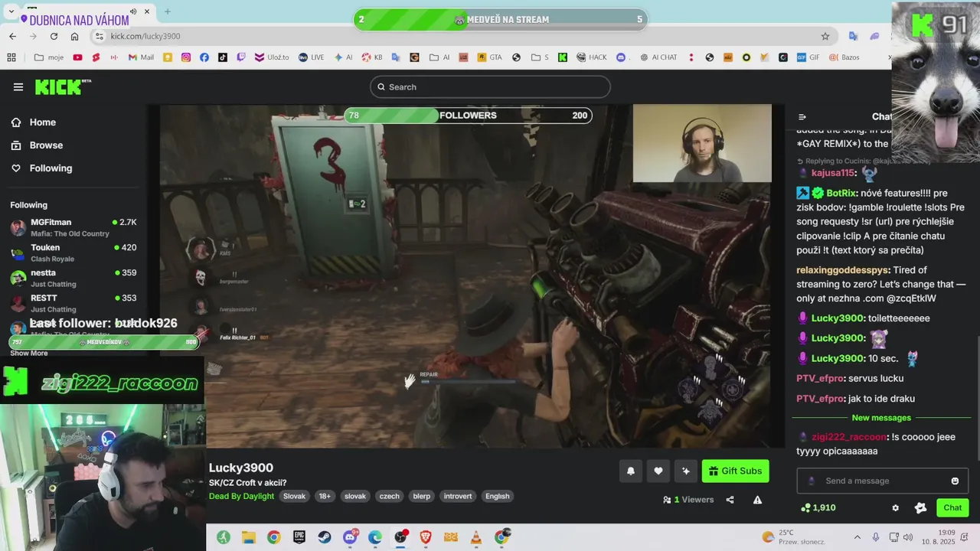Open Facebook bookmark in bookmarks bar
This screenshot has width=980, height=551.
pyautogui.click(x=204, y=57)
